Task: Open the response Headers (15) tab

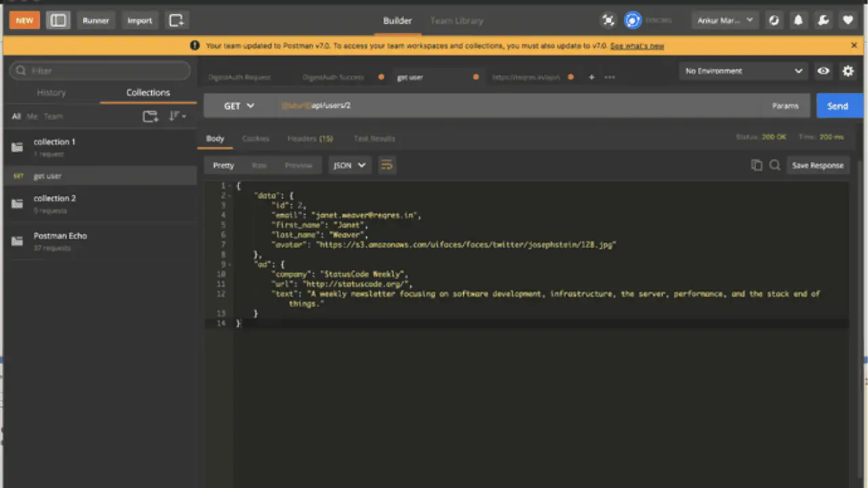Action: 310,138
